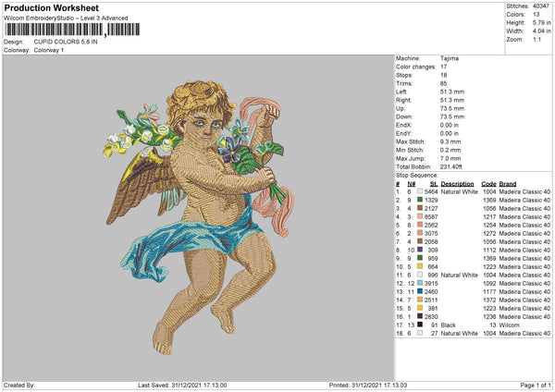Image resolution: width=555 pixels, height=392 pixels.
Task: Click the Page 1 of 1 footer
Action: point(536,386)
